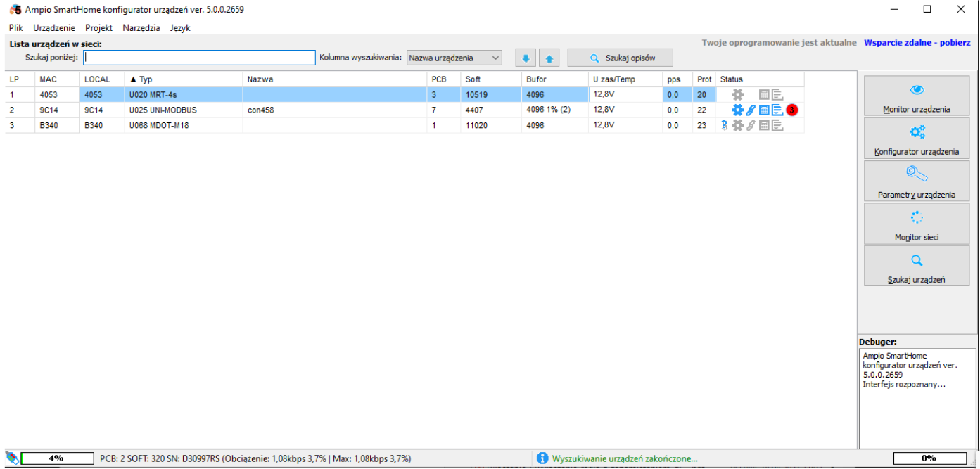The image size is (980, 469).
Task: Click the U zas/Temp column header
Action: click(625, 79)
